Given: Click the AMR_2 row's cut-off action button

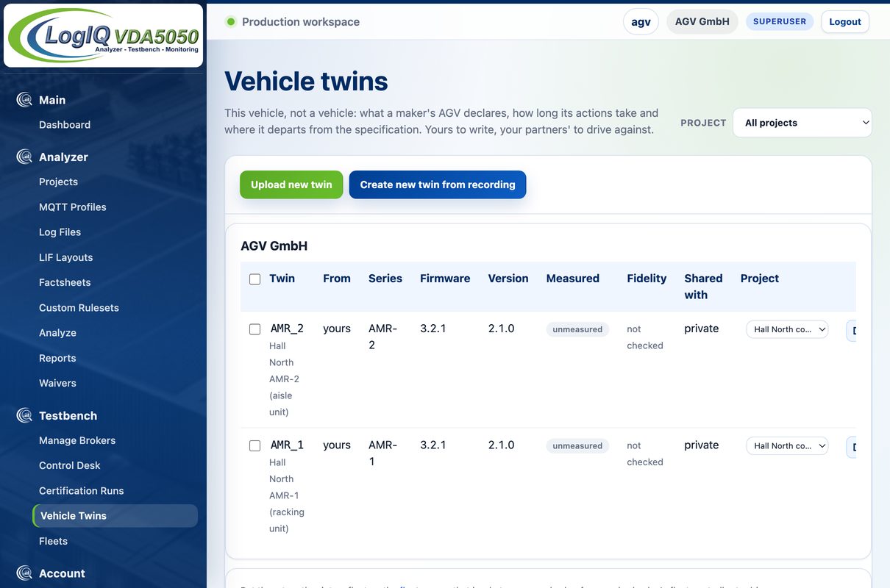Looking at the screenshot, I should coord(852,331).
